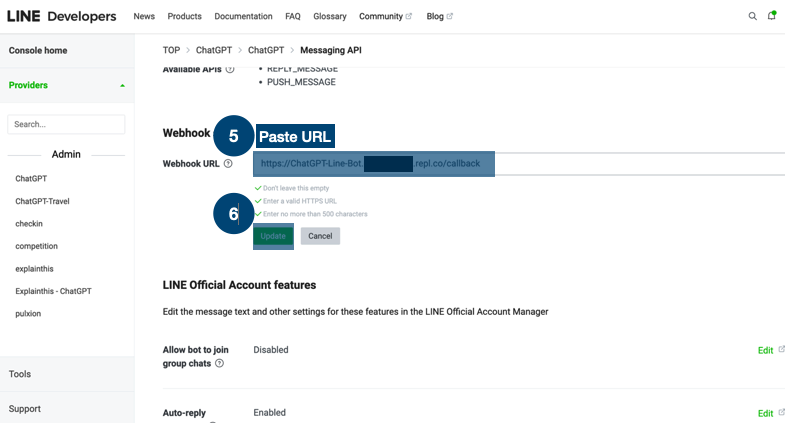This screenshot has width=785, height=423.
Task: Edit the Allow bot to join group chats setting
Action: point(765,350)
